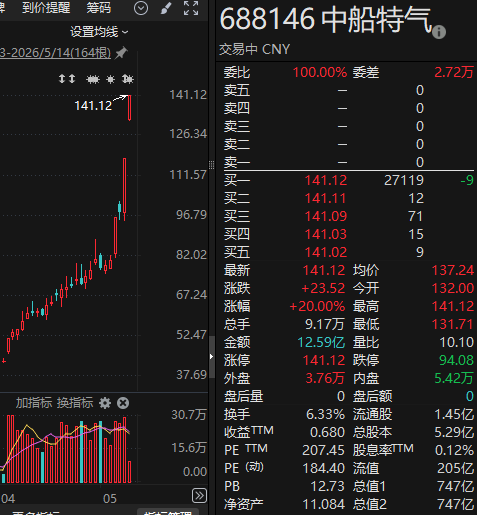Click 总手 value 9.17万
477x515 pixels.
coord(325,324)
